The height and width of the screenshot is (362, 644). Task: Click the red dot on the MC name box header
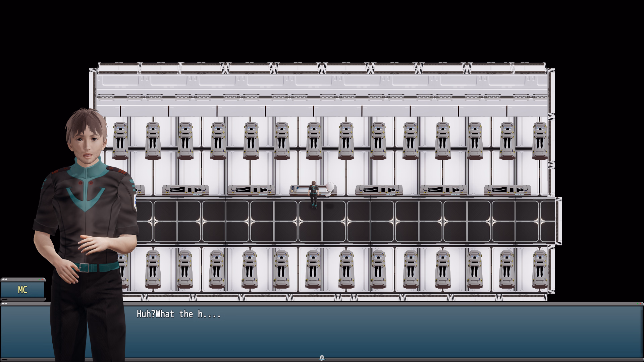tap(42, 280)
